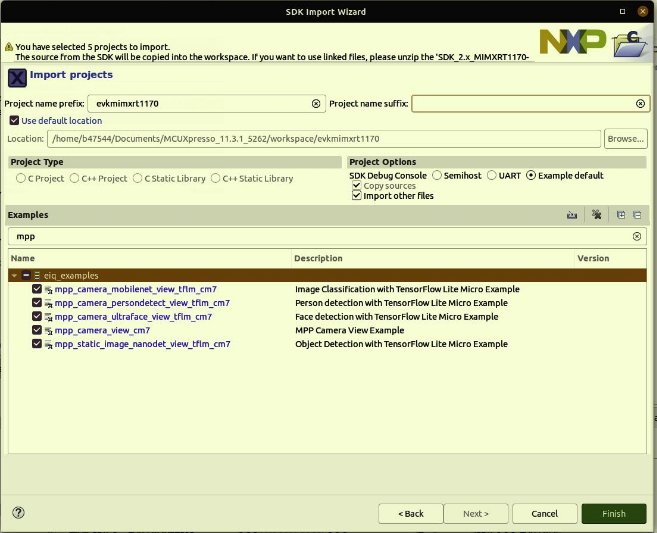Sort by Name column header
The height and width of the screenshot is (533, 657).
point(149,258)
